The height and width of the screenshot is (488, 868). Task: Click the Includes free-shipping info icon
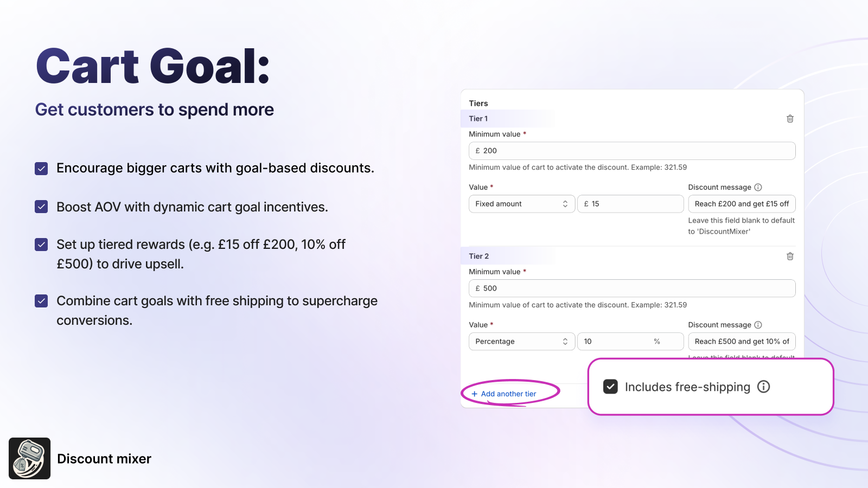pos(763,387)
